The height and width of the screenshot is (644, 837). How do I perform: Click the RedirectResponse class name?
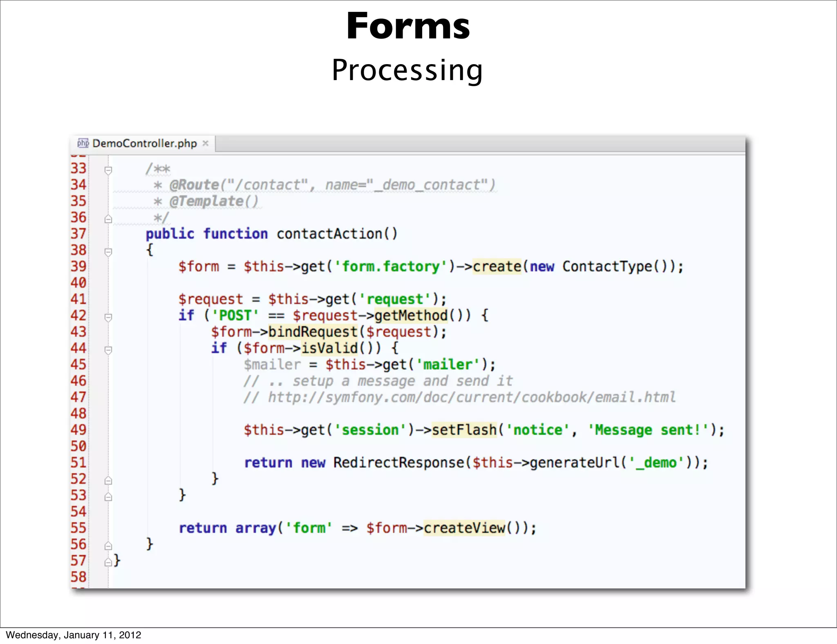coord(399,463)
